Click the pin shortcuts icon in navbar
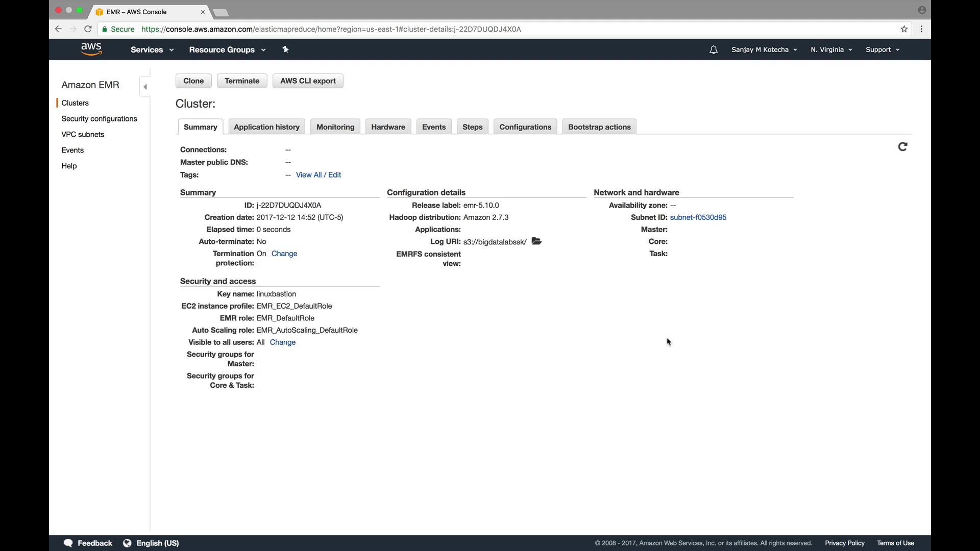Screen dimensions: 980x551 coord(285,49)
